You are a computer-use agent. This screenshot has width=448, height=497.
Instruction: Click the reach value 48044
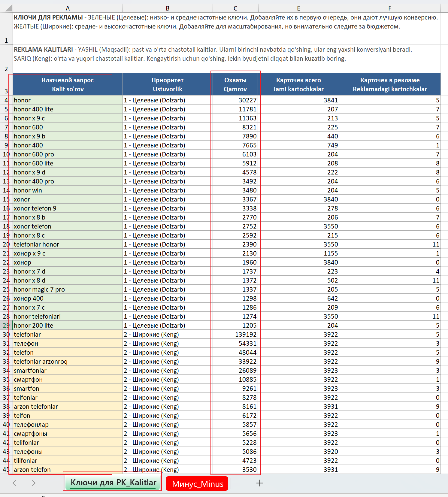(x=235, y=352)
